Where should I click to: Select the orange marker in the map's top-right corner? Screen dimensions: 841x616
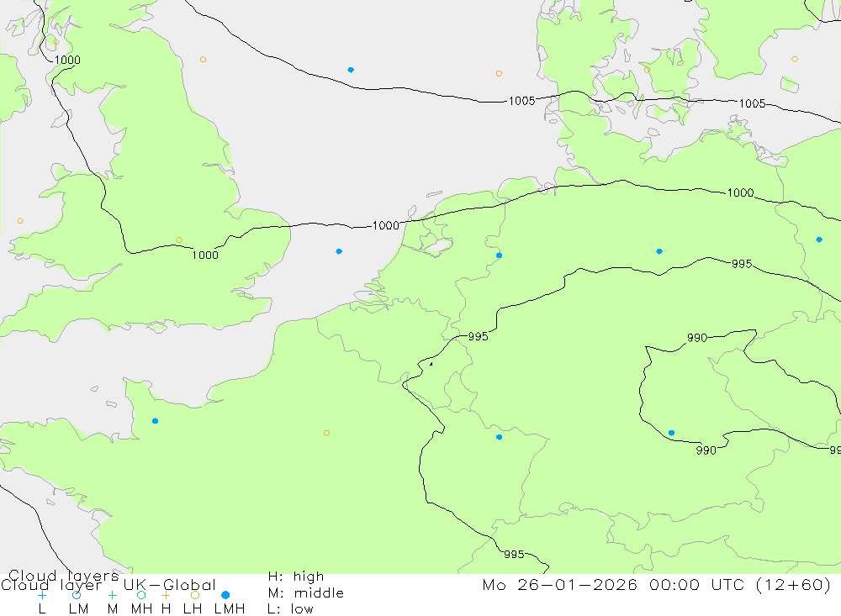pyautogui.click(x=795, y=59)
